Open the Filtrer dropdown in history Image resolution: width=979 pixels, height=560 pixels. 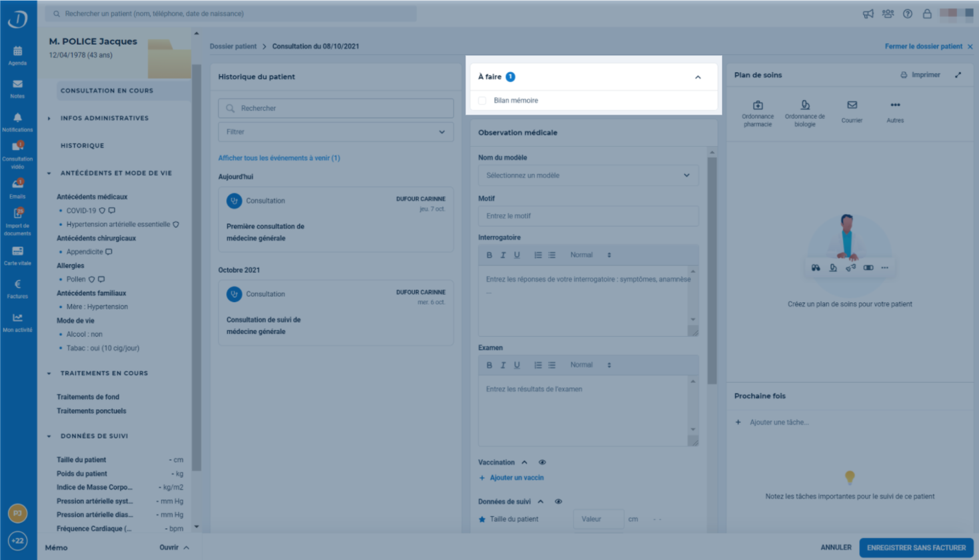tap(336, 132)
